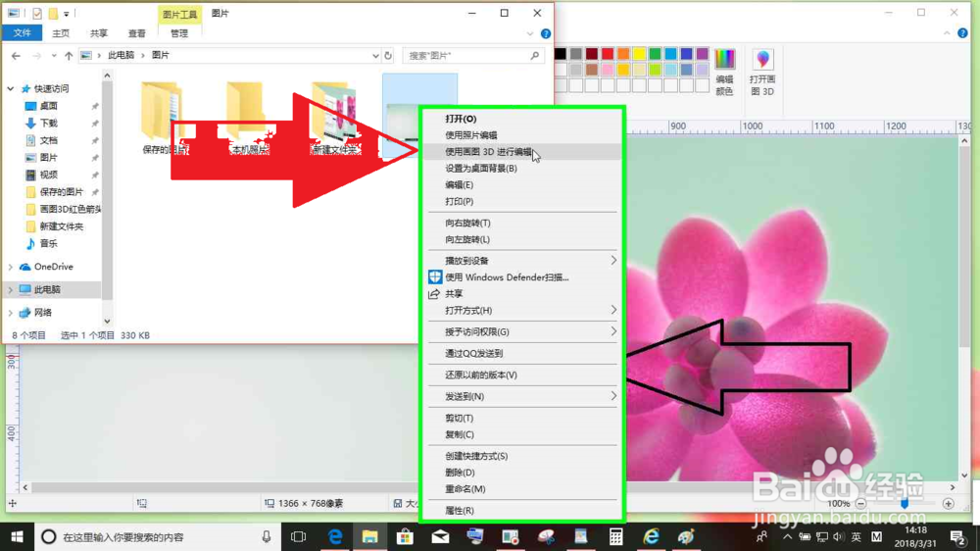The width and height of the screenshot is (980, 551).
Task: Click the 英 input language indicator
Action: click(x=857, y=536)
